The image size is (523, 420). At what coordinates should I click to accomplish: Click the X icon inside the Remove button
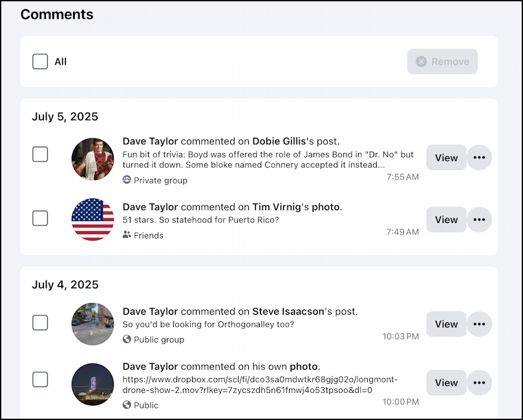[422, 61]
